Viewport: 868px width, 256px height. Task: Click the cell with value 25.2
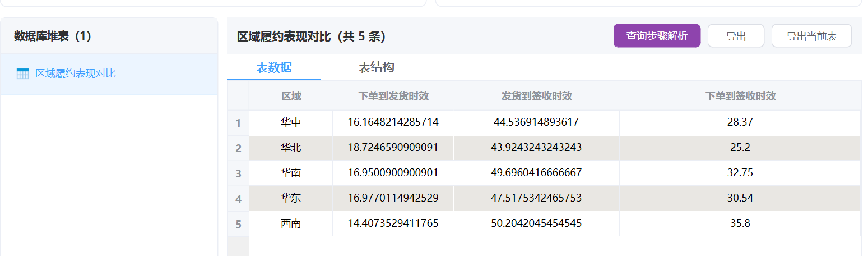[740, 148]
